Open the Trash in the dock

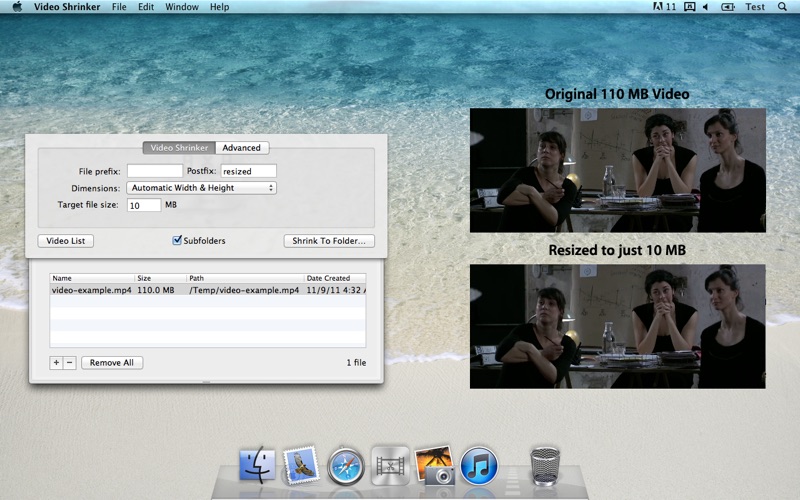(545, 466)
